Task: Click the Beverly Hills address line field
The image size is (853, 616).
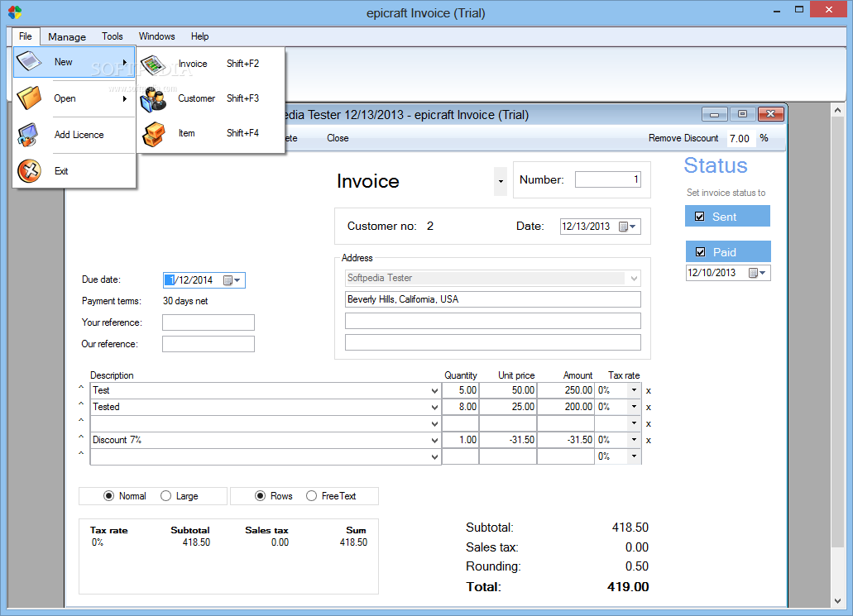Action: point(493,299)
